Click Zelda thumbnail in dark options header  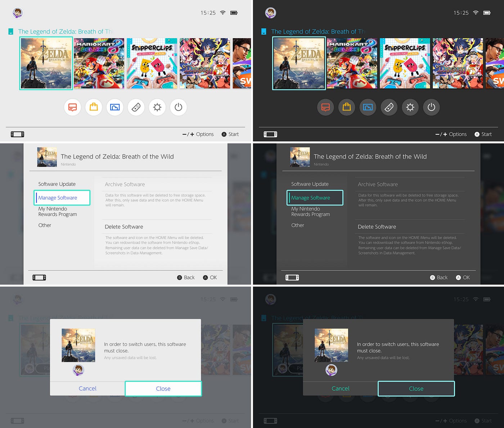[x=300, y=157]
